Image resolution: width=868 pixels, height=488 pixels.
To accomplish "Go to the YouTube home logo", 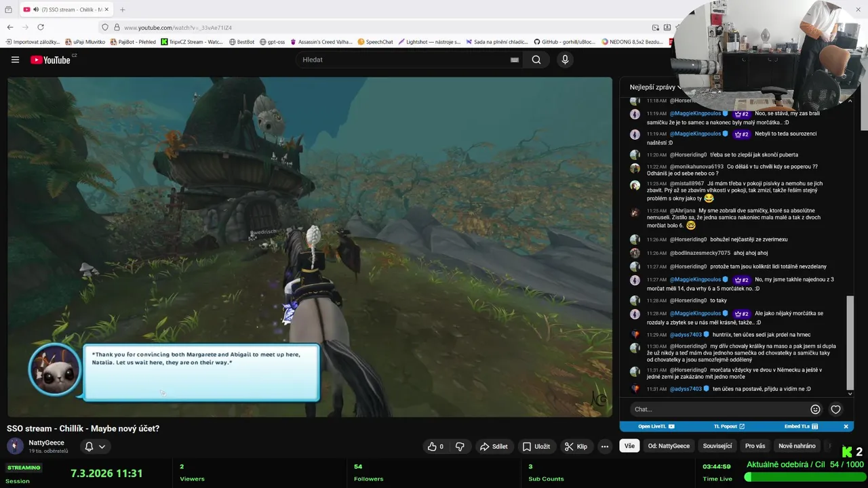I will (x=50, y=60).
